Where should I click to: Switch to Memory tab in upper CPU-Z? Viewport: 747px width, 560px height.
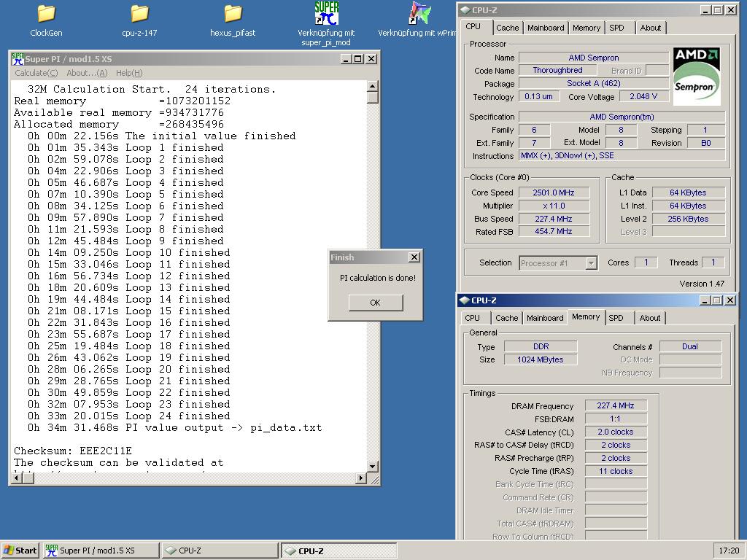[x=587, y=28]
